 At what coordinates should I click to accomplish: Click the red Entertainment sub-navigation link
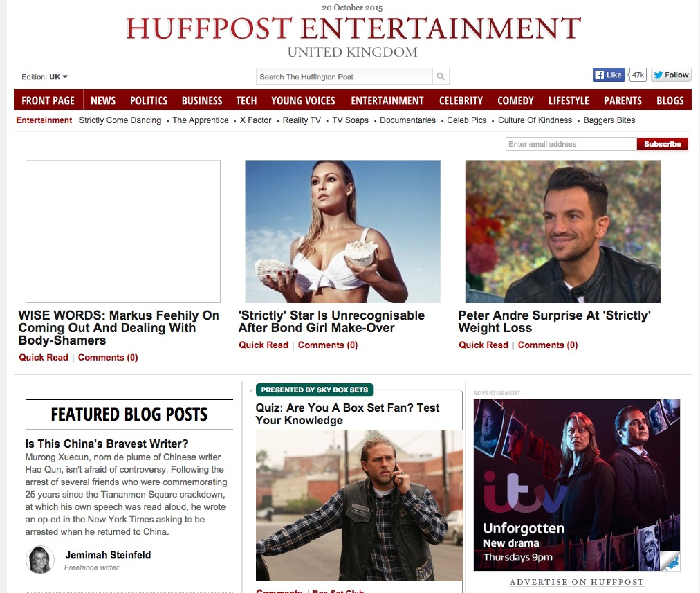point(44,120)
